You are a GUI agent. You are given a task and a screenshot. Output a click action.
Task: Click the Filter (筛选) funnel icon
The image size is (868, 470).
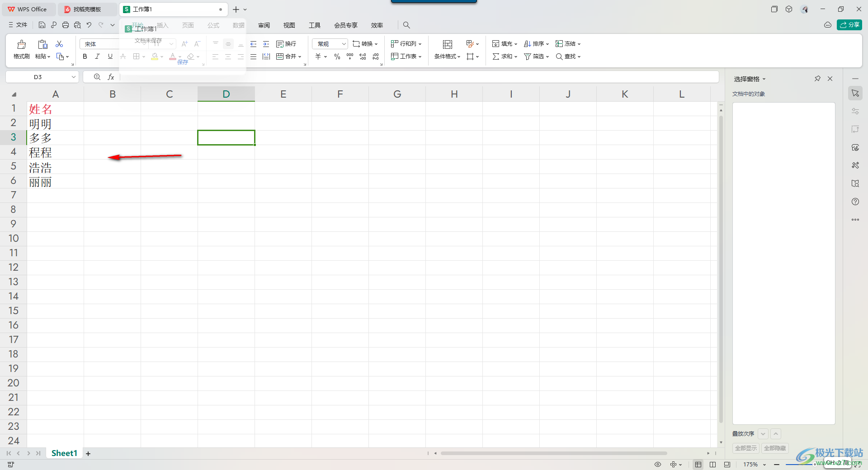[527, 56]
